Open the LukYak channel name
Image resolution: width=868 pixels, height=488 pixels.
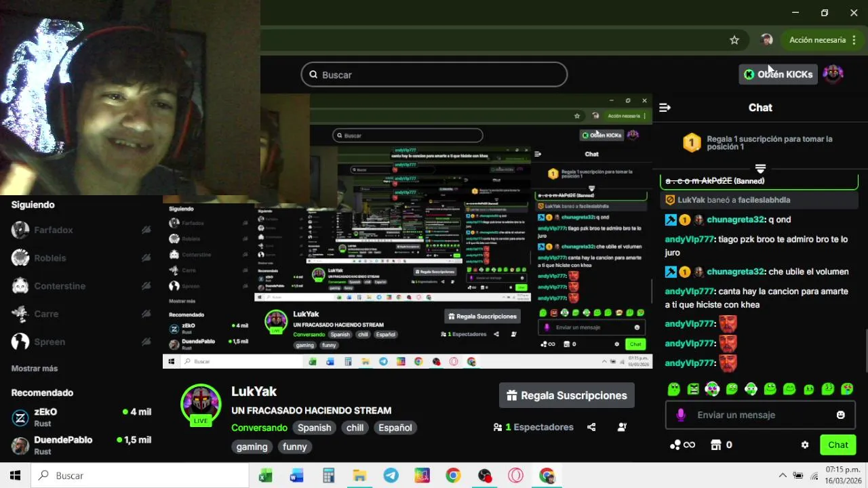[254, 392]
